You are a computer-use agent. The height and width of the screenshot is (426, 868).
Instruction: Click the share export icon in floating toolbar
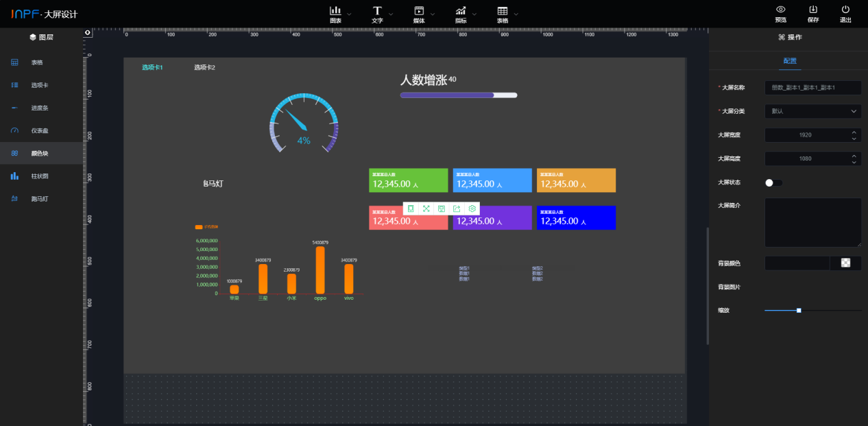click(457, 209)
